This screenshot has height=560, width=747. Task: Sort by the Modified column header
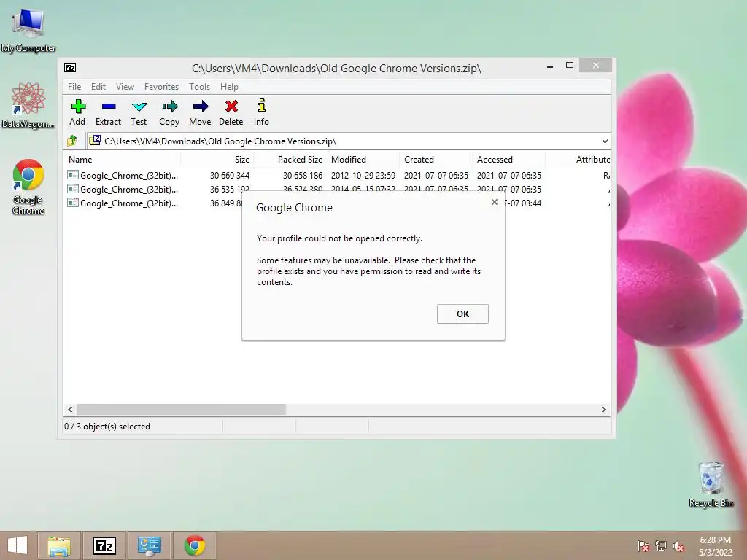point(363,160)
